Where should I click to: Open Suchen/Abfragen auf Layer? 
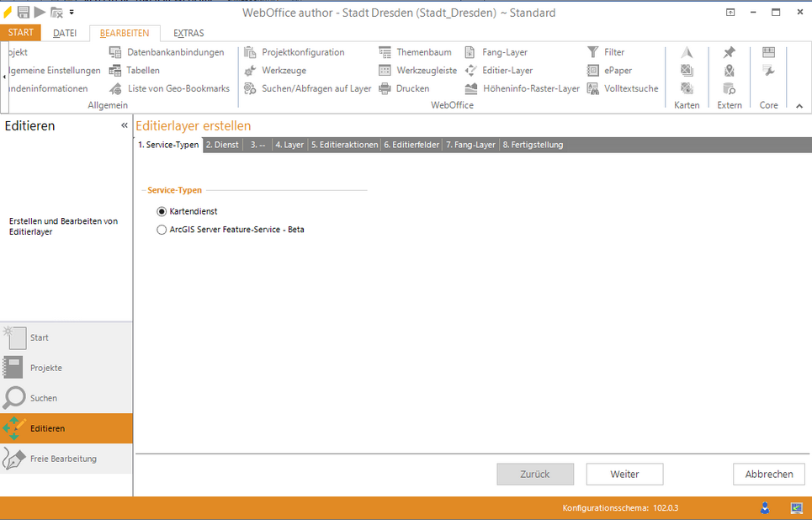coord(308,88)
